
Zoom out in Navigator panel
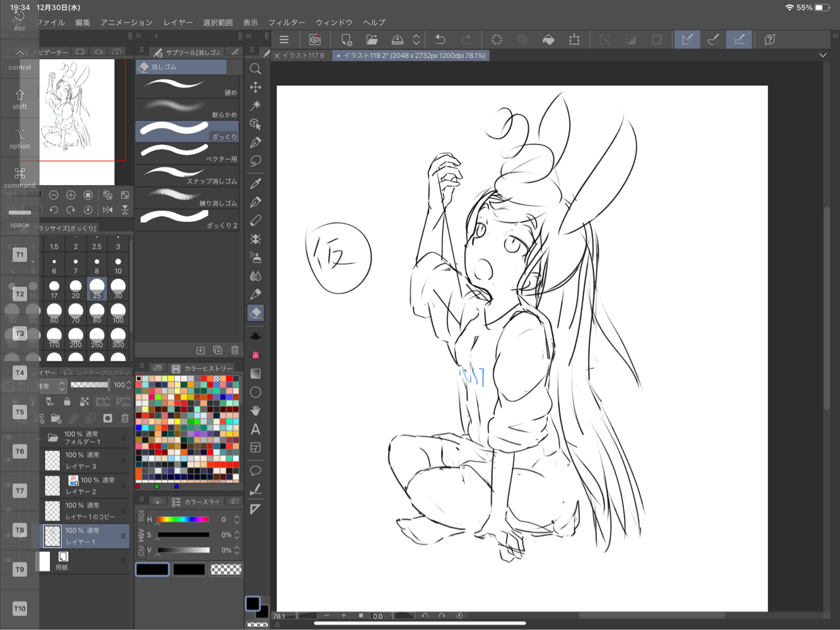click(54, 195)
